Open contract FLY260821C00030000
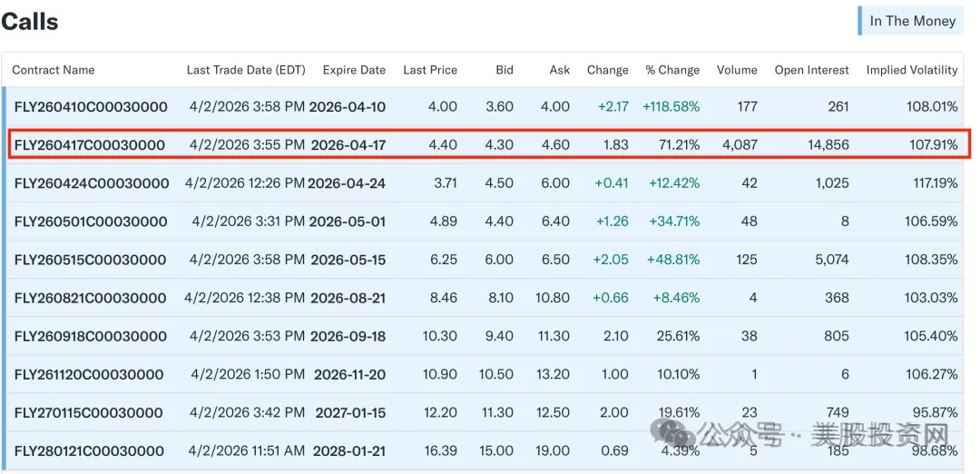This screenshot has width=980, height=474. [x=90, y=298]
